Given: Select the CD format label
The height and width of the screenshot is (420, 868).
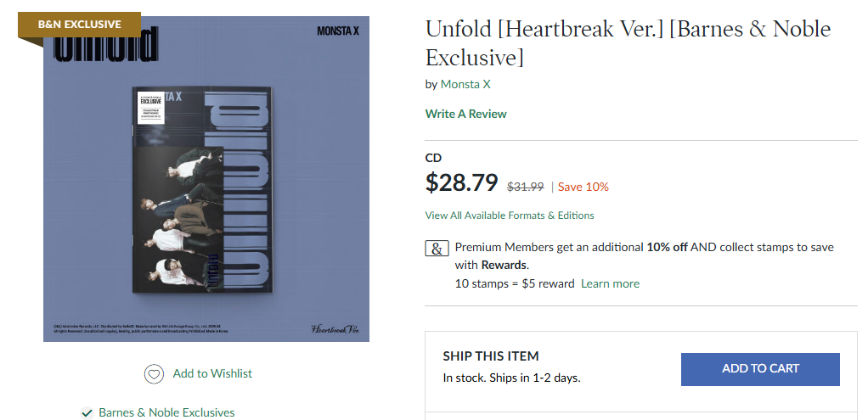Looking at the screenshot, I should (x=433, y=158).
